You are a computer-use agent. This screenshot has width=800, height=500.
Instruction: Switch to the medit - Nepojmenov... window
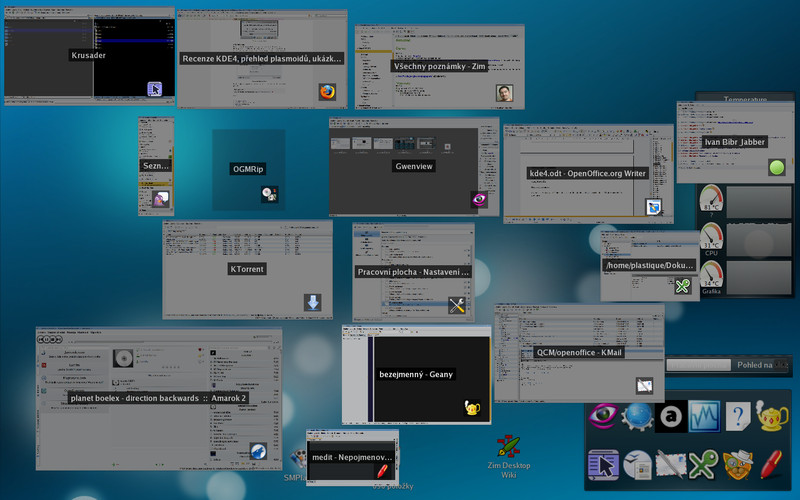point(352,458)
